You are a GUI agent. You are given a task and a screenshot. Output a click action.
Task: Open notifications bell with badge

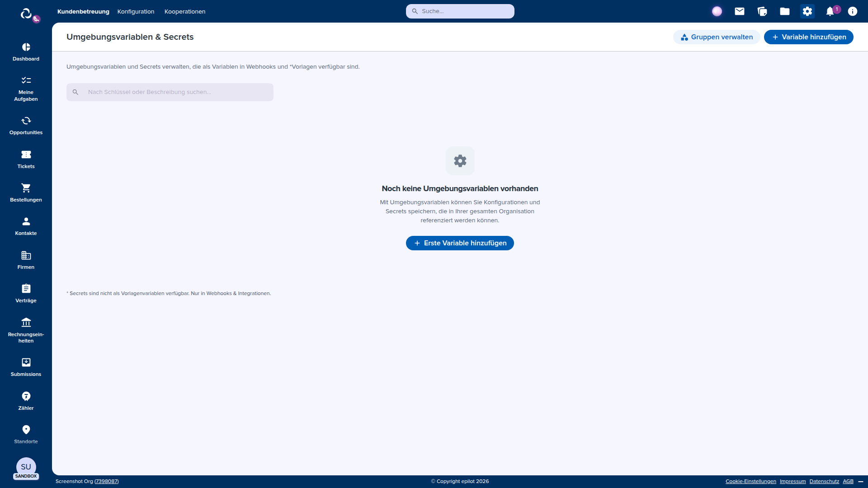(x=831, y=11)
